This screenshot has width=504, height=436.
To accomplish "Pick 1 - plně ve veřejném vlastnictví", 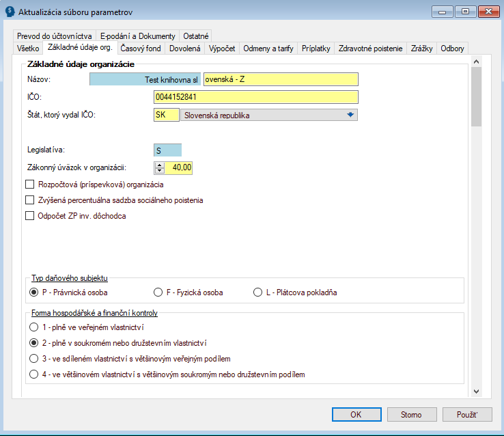I will click(x=33, y=327).
